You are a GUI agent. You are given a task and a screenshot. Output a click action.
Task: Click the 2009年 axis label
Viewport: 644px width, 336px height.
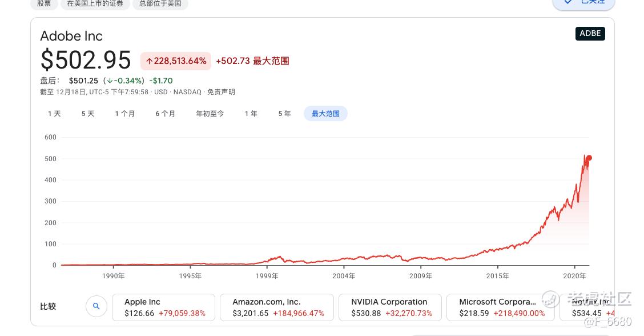421,276
